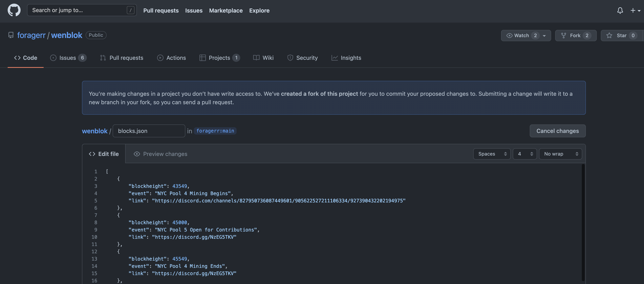Click the Edit file brackets icon

point(92,154)
